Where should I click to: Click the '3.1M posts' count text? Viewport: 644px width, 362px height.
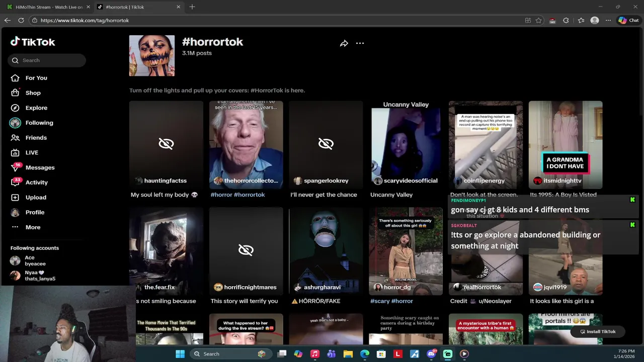pos(197,53)
